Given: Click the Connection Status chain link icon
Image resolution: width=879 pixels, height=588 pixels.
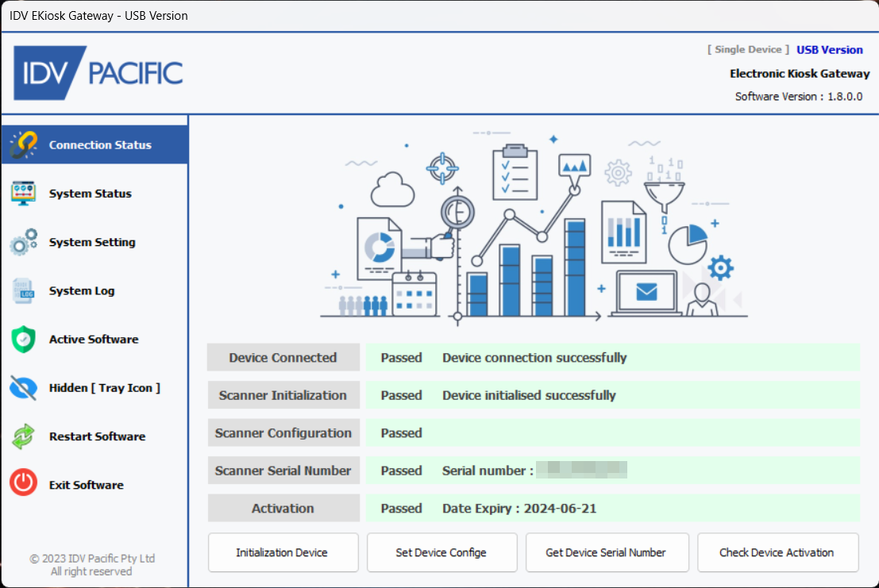Looking at the screenshot, I should point(24,144).
